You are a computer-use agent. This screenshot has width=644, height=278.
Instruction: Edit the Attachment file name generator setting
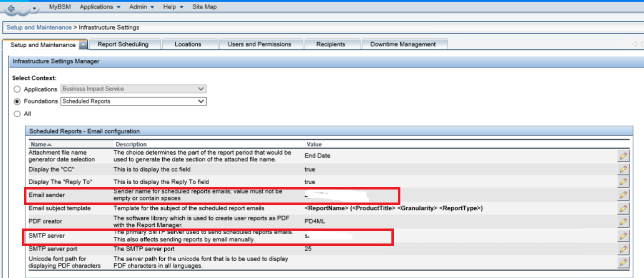623,155
